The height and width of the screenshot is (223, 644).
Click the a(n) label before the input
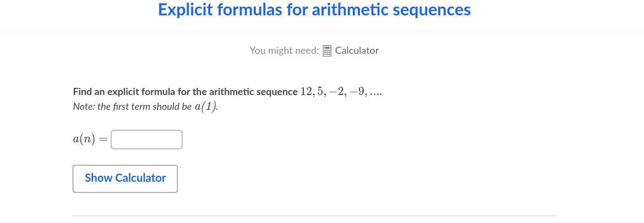coord(84,140)
